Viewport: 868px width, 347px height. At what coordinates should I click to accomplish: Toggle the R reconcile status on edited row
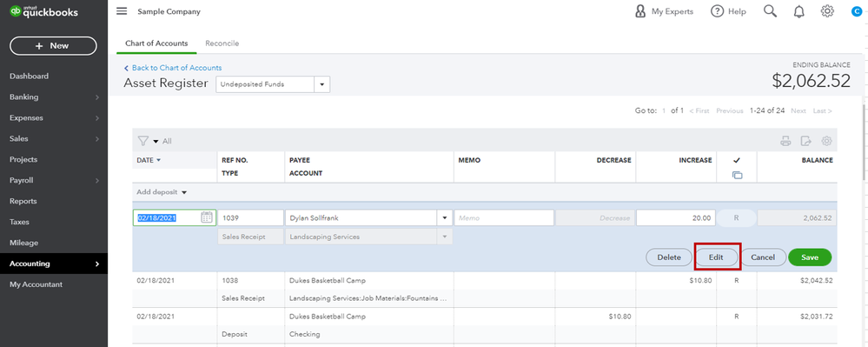tap(736, 217)
